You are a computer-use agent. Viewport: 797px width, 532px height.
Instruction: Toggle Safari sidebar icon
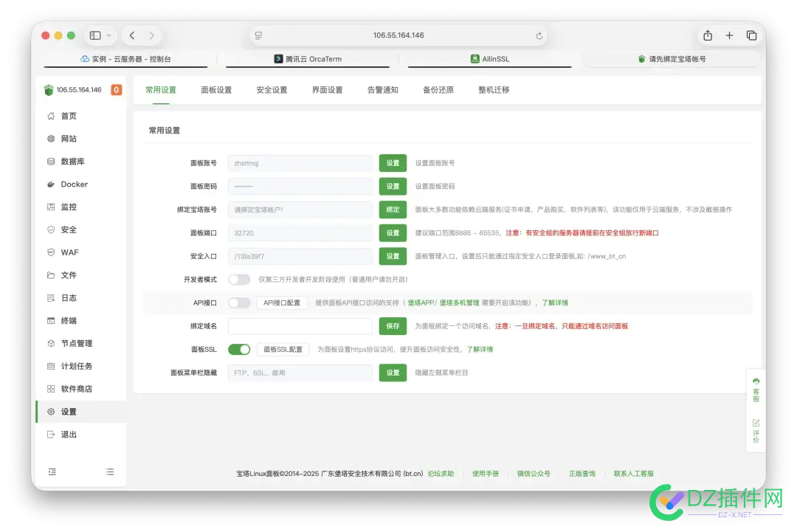click(95, 35)
